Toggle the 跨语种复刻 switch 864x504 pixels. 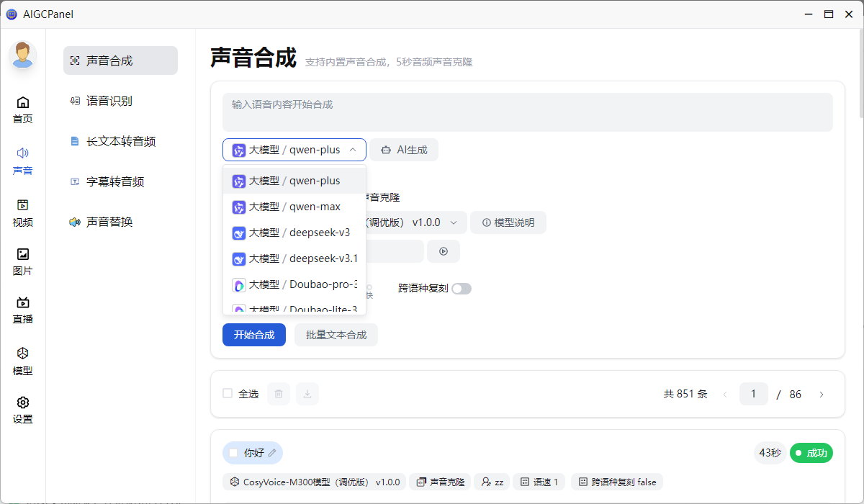click(461, 289)
